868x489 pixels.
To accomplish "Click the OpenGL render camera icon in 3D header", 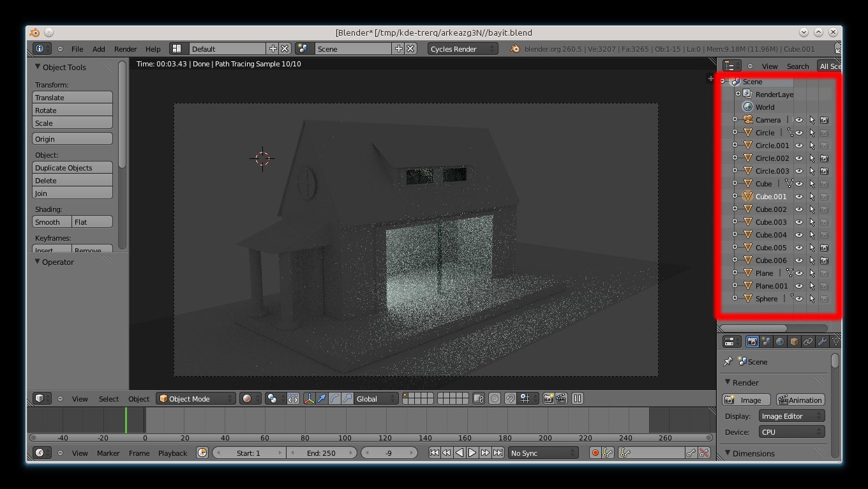I will [x=548, y=399].
